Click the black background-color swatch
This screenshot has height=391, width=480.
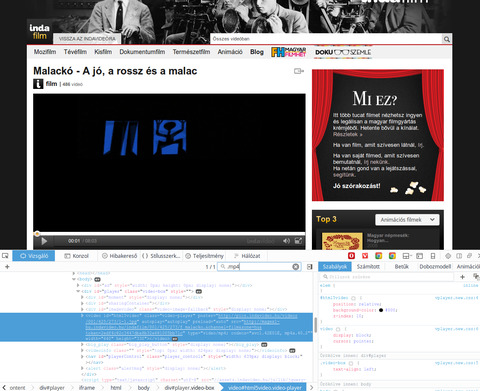point(381,310)
